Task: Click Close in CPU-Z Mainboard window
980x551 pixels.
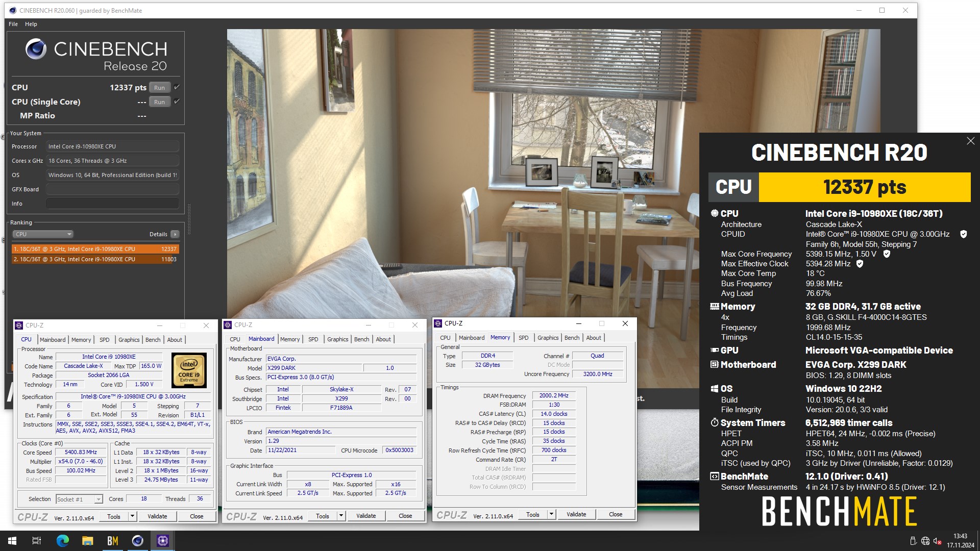Action: tap(405, 516)
